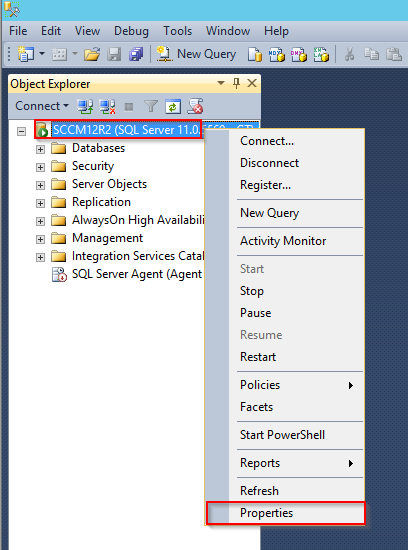Open the Edit menu
Image resolution: width=408 pixels, height=550 pixels.
coord(51,31)
